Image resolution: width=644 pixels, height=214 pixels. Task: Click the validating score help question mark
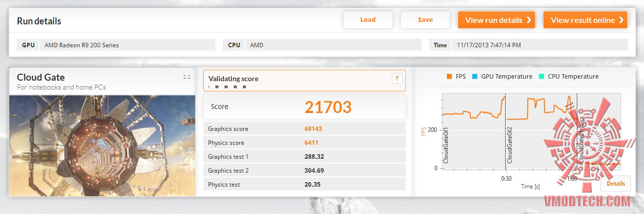397,78
